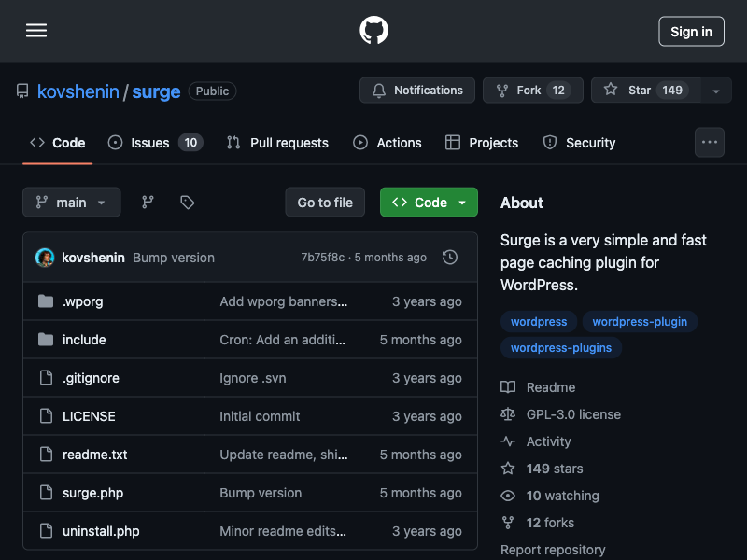Show more repository tabs via ellipsis
747x560 pixels.
click(x=710, y=143)
